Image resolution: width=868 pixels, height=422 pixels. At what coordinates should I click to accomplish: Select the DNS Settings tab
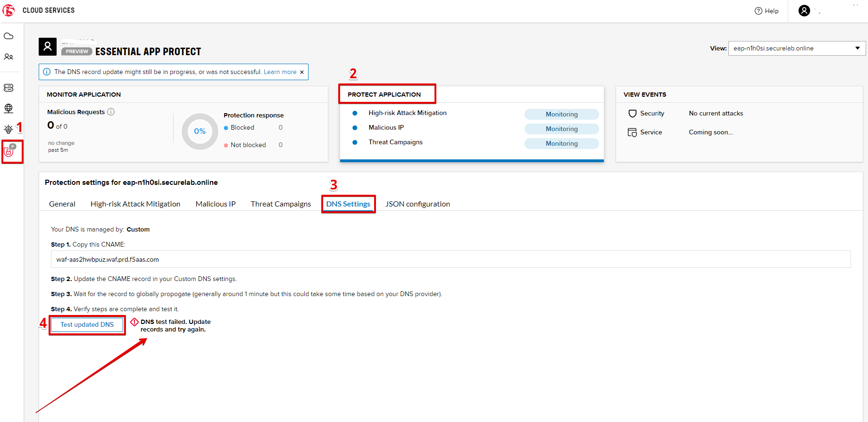coord(348,204)
